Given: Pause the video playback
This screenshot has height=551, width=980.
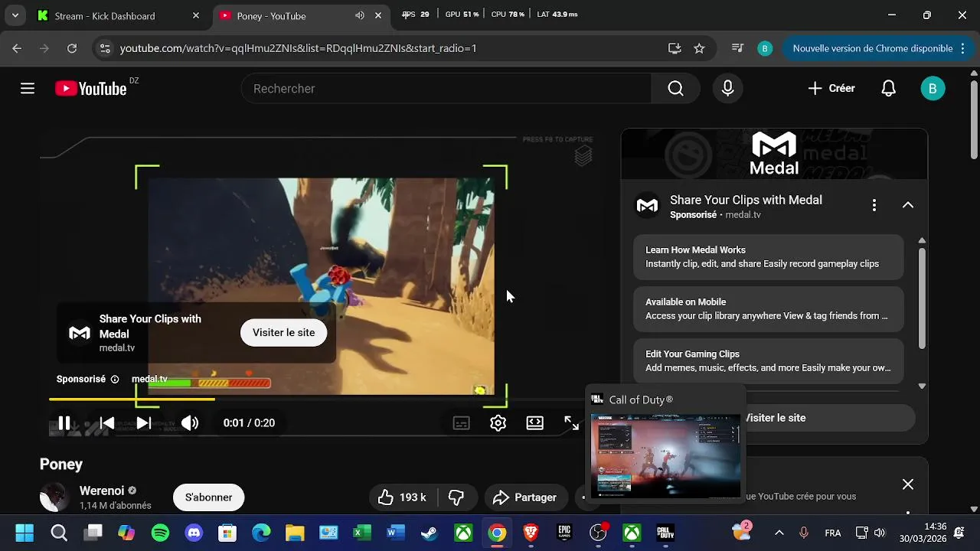Looking at the screenshot, I should 64,422.
